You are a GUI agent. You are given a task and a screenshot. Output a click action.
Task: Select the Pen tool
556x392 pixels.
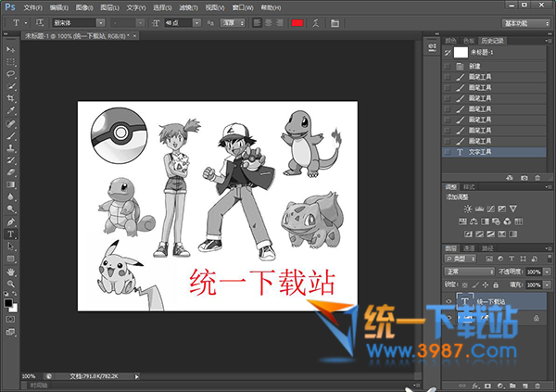tap(10, 222)
